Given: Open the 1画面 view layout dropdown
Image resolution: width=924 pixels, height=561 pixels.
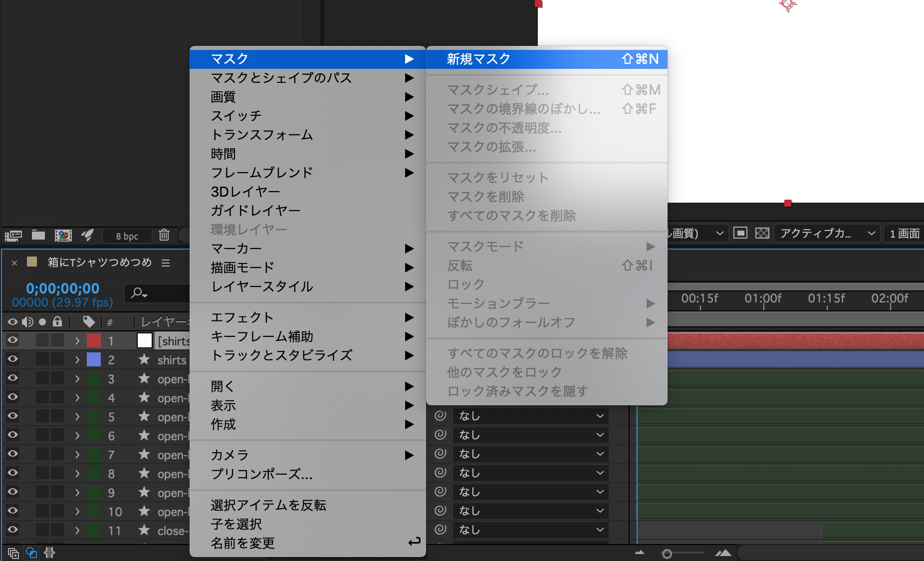Looking at the screenshot, I should click(x=904, y=233).
